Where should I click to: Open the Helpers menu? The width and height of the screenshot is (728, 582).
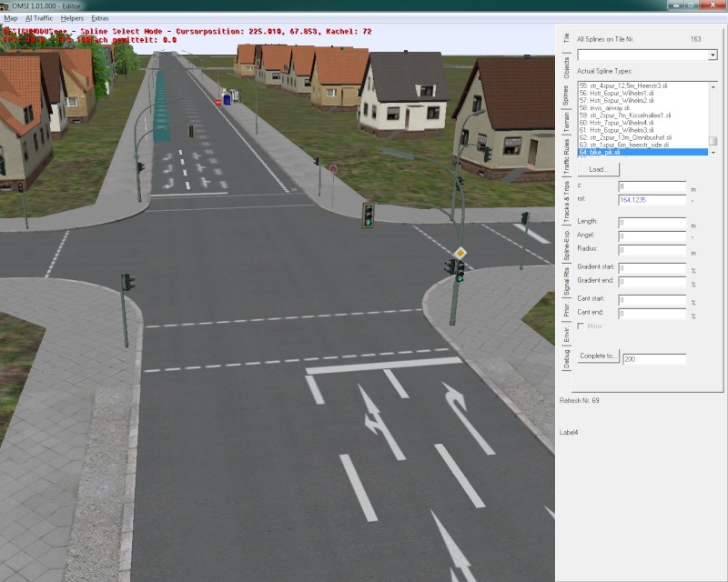point(72,18)
